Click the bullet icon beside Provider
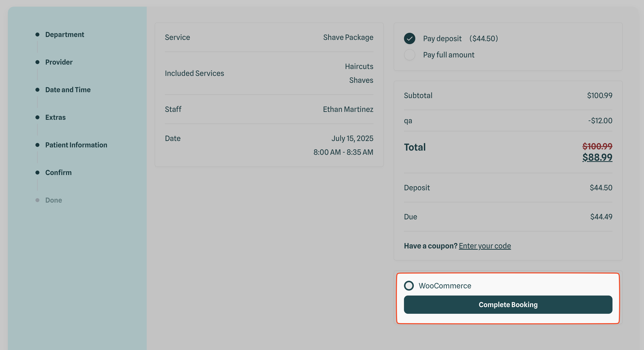The width and height of the screenshot is (644, 350). (x=37, y=62)
